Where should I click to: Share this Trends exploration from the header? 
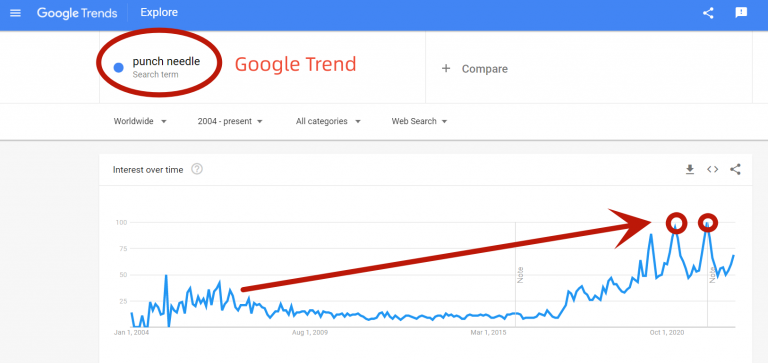pyautogui.click(x=708, y=13)
